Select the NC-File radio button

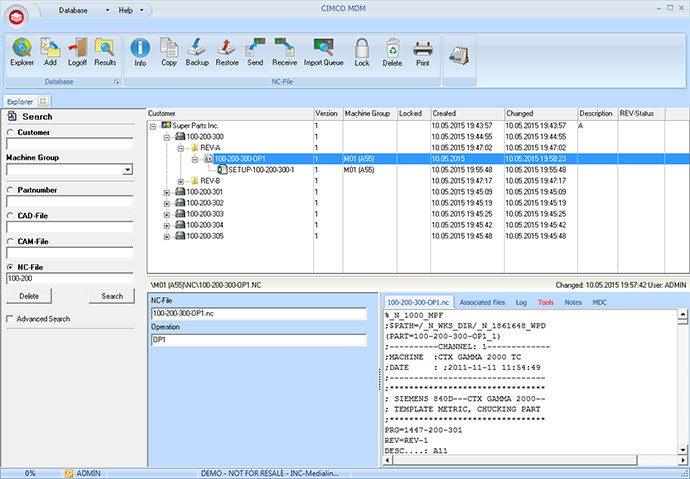[x=10, y=267]
